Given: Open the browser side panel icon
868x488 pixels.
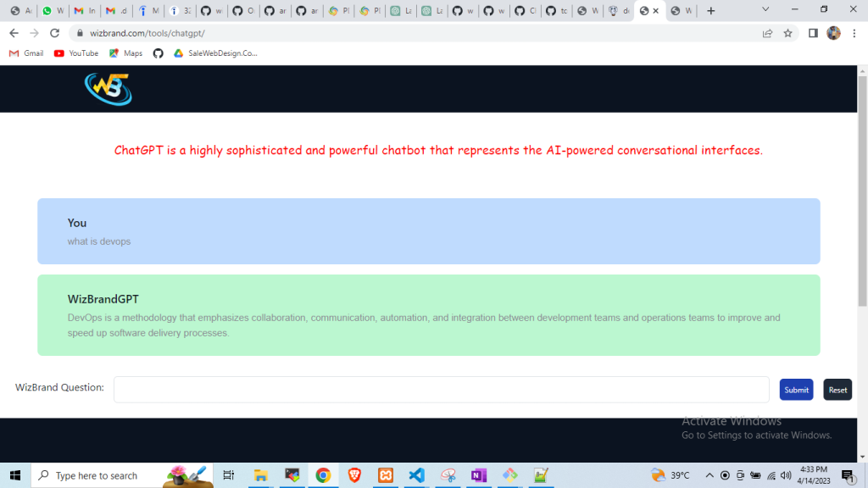Looking at the screenshot, I should point(812,33).
